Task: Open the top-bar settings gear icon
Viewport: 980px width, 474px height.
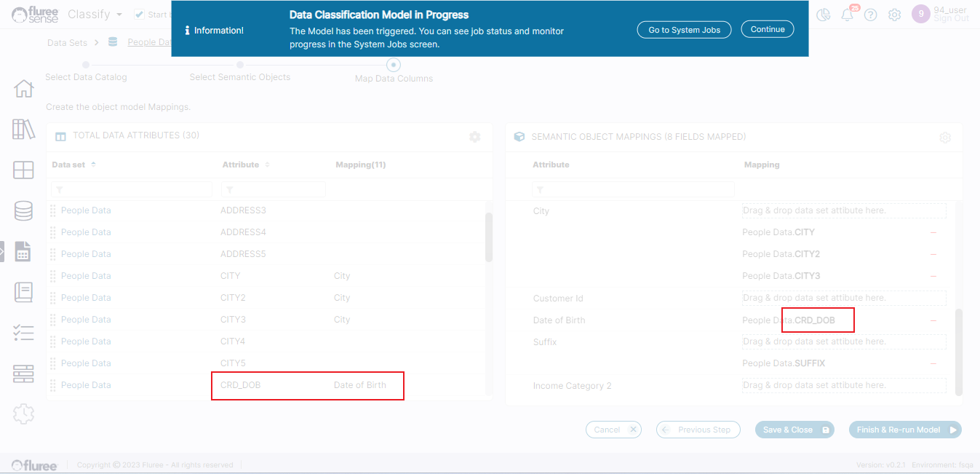Action: coord(895,15)
